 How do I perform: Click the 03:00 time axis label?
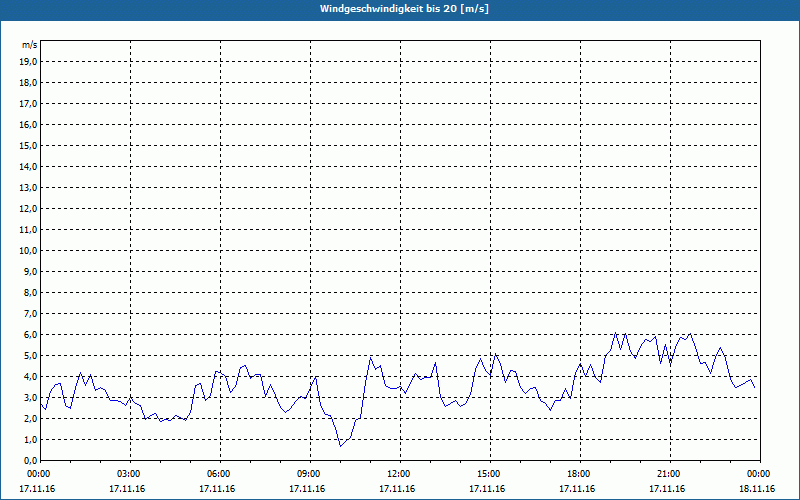pos(131,474)
